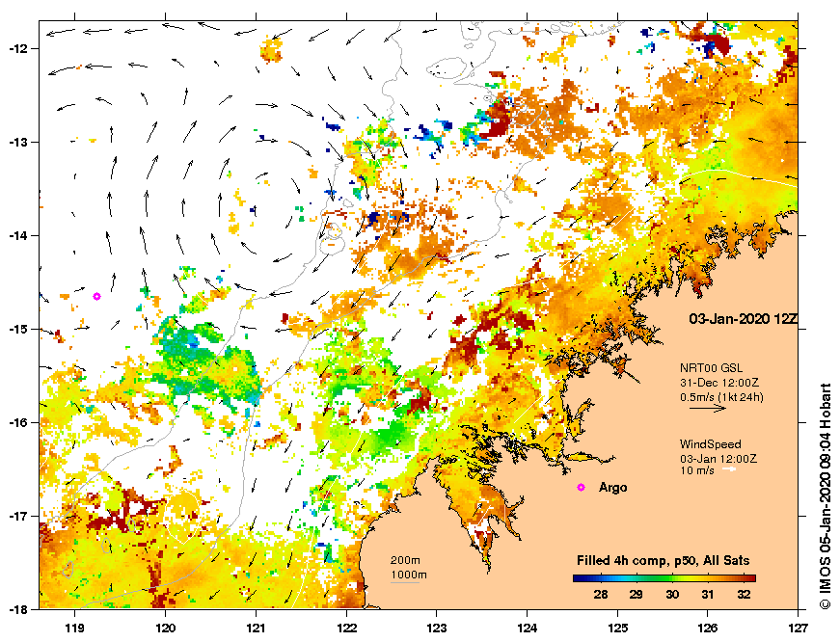This screenshot has height=642, width=840.
Task: Click color bar label 32
Action: pos(744,594)
